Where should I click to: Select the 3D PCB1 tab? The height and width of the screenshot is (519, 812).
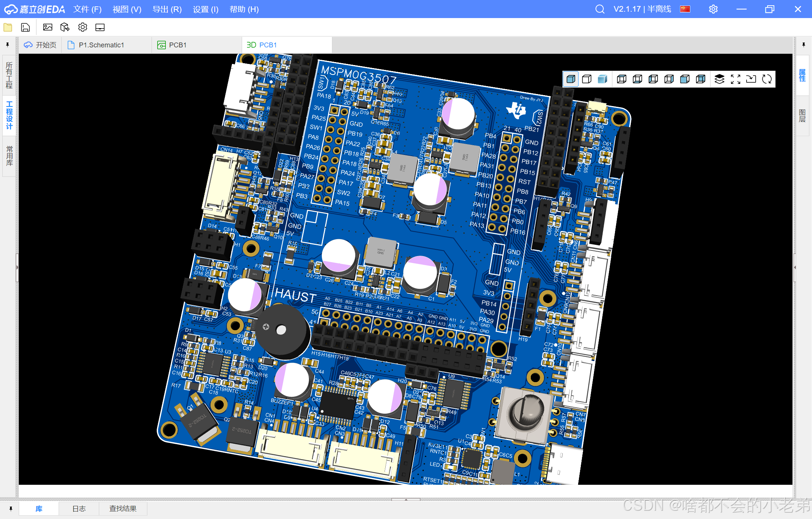point(287,45)
